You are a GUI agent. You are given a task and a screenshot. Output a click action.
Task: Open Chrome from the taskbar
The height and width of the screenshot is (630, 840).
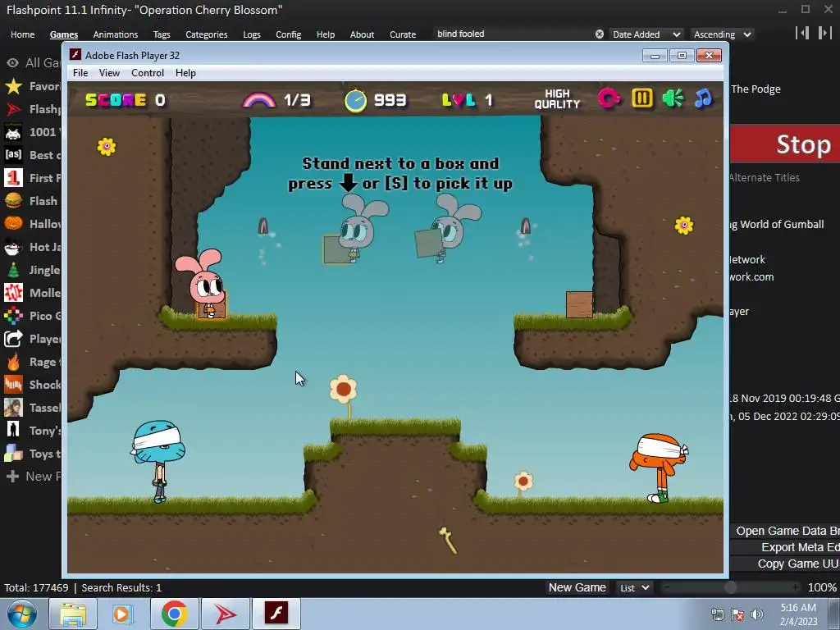tap(174, 614)
